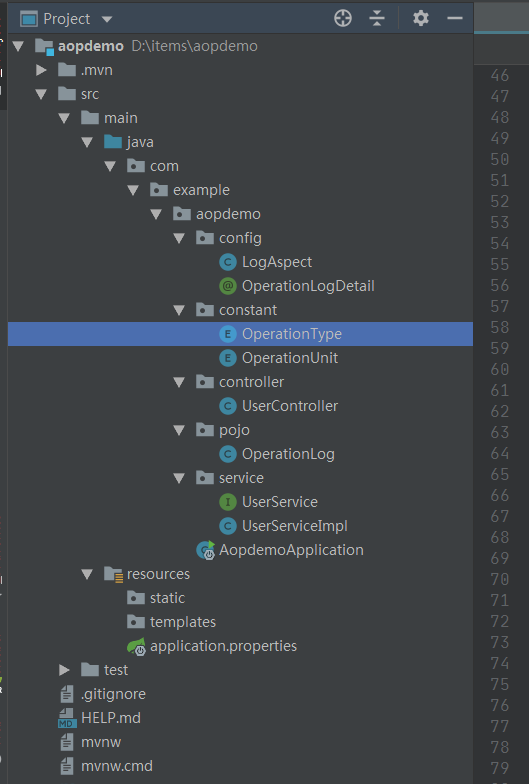Click the OperationLogDetail annotation icon

tap(228, 286)
